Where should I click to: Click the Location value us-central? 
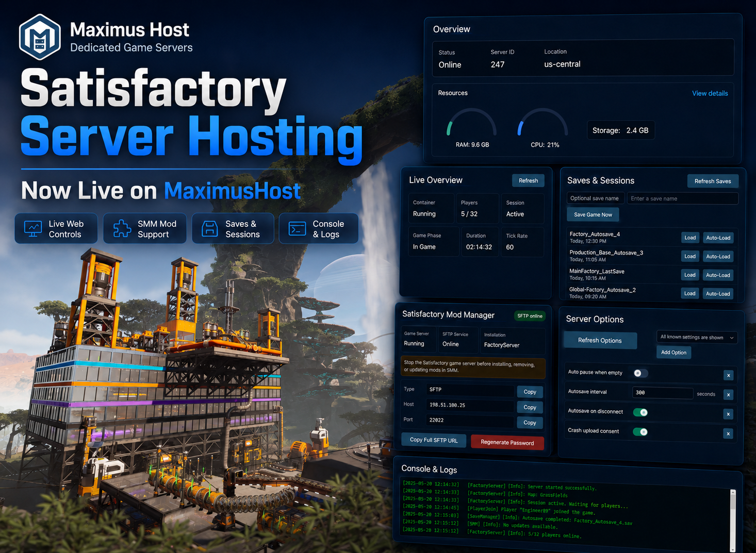[x=562, y=64]
